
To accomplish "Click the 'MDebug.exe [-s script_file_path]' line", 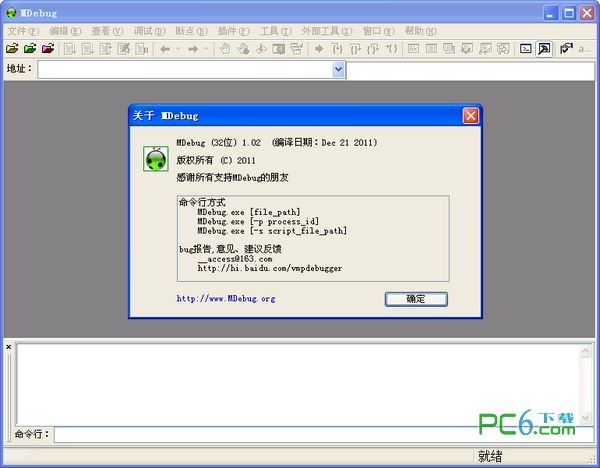I will click(272, 231).
